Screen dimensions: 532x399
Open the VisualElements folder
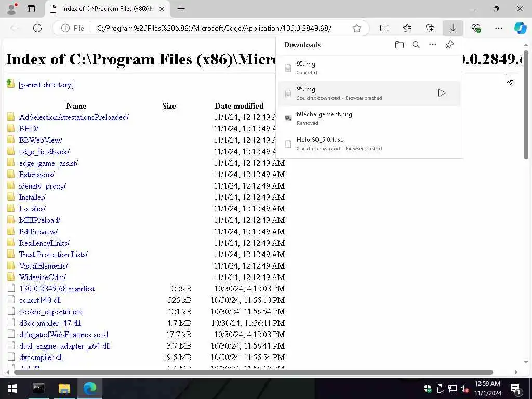44,266
